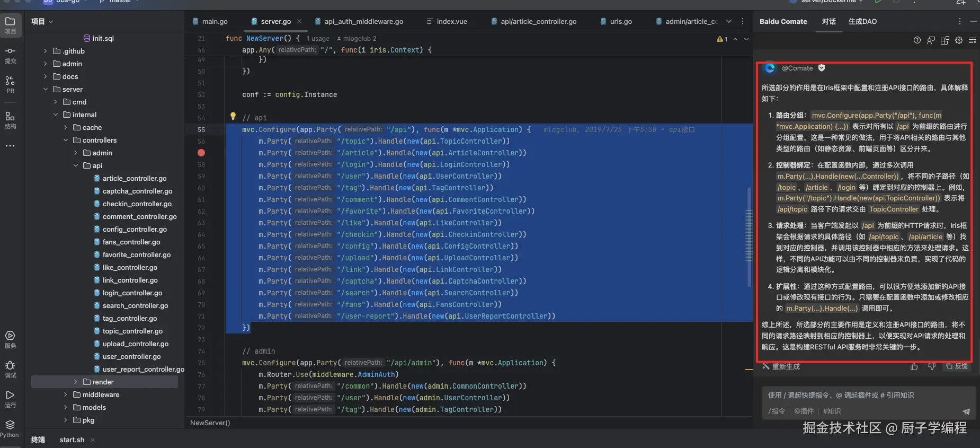Expand the pkg folder
The height and width of the screenshot is (448, 980).
click(x=66, y=420)
